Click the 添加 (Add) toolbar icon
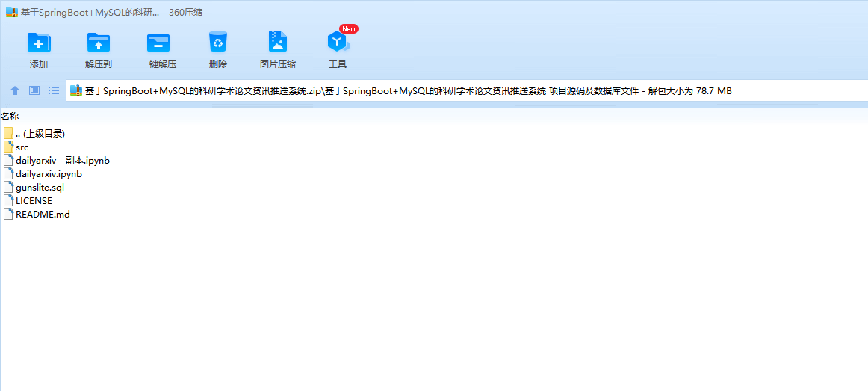 [39, 42]
